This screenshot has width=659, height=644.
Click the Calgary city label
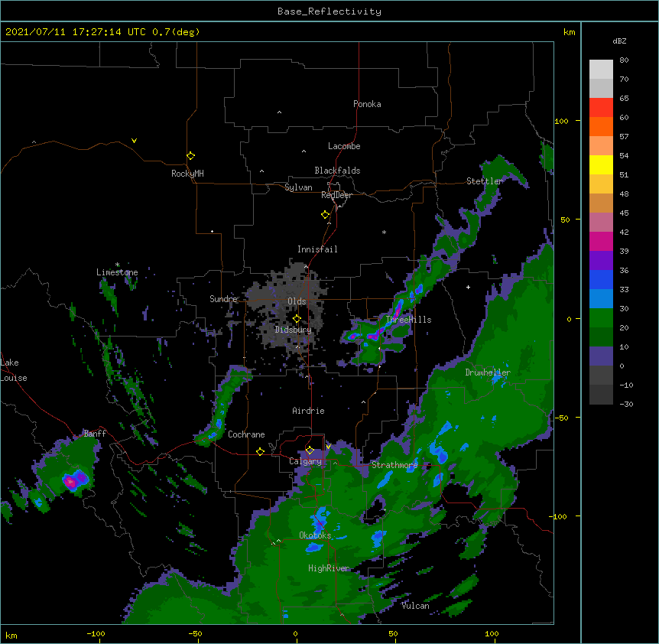[305, 461]
